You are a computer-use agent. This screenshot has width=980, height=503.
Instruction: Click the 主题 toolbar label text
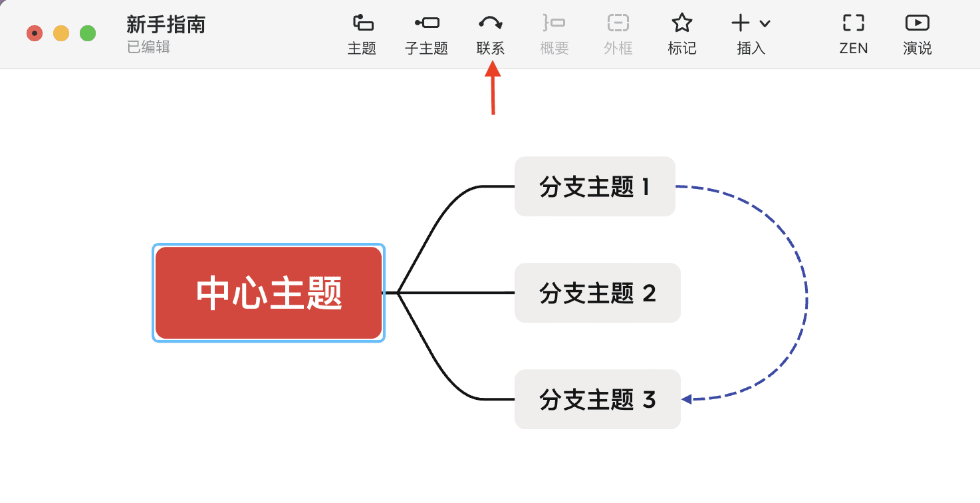click(362, 48)
